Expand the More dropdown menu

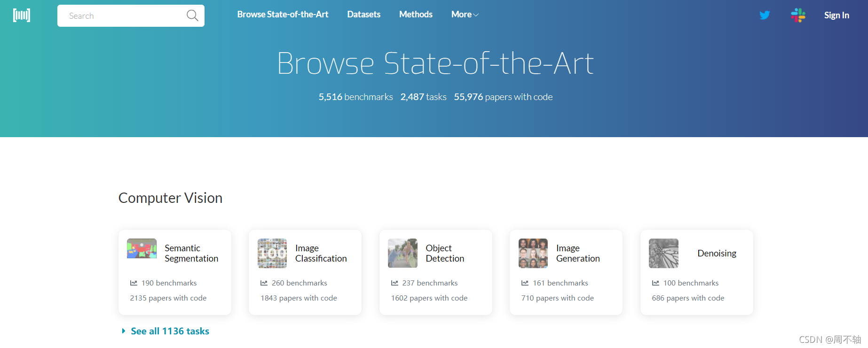[x=465, y=15]
